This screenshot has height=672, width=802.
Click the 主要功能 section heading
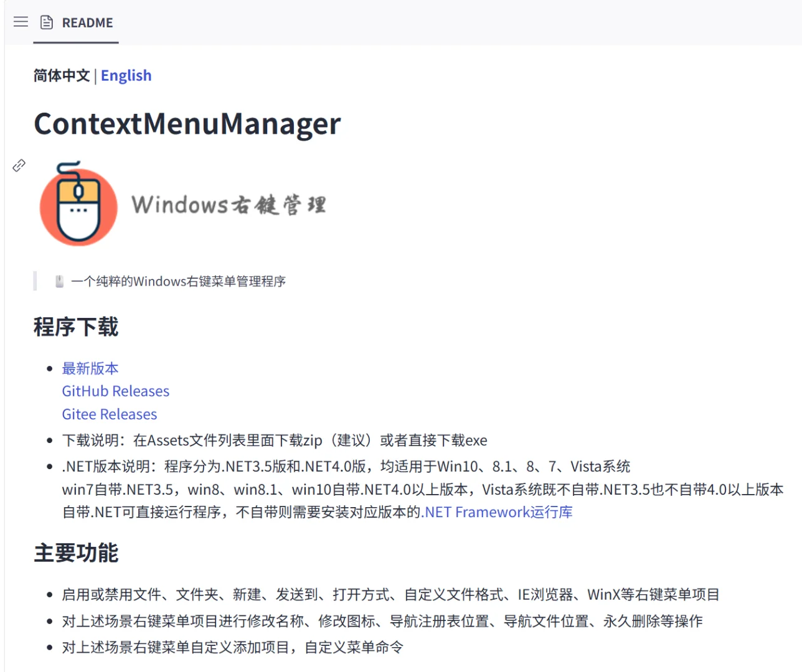76,552
